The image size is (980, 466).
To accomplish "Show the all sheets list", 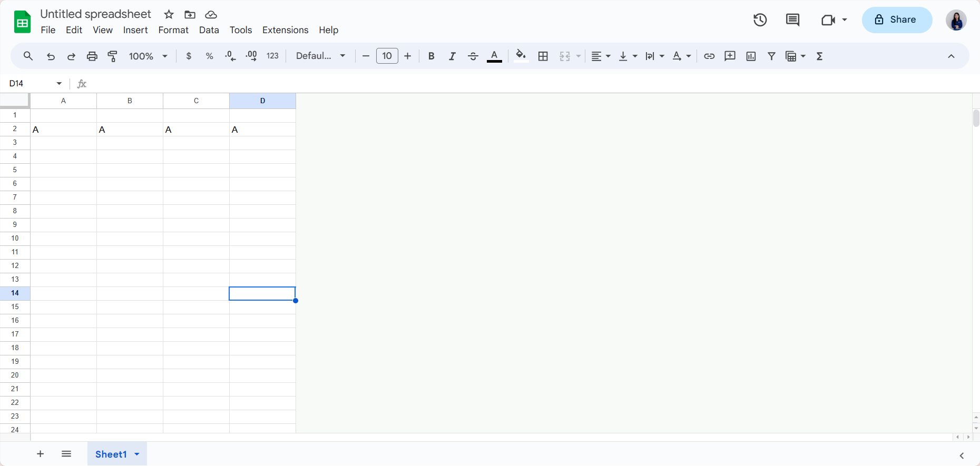I will pos(66,454).
